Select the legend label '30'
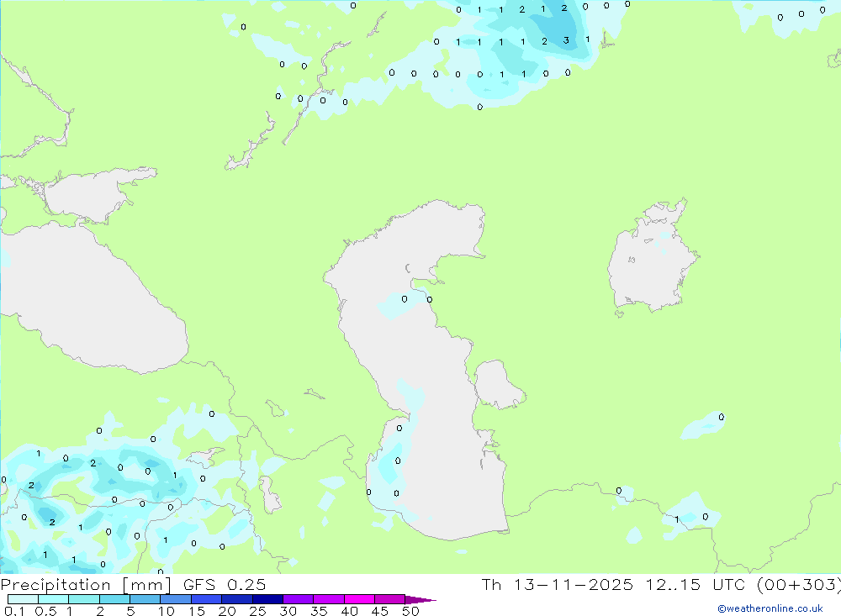 [288, 611]
